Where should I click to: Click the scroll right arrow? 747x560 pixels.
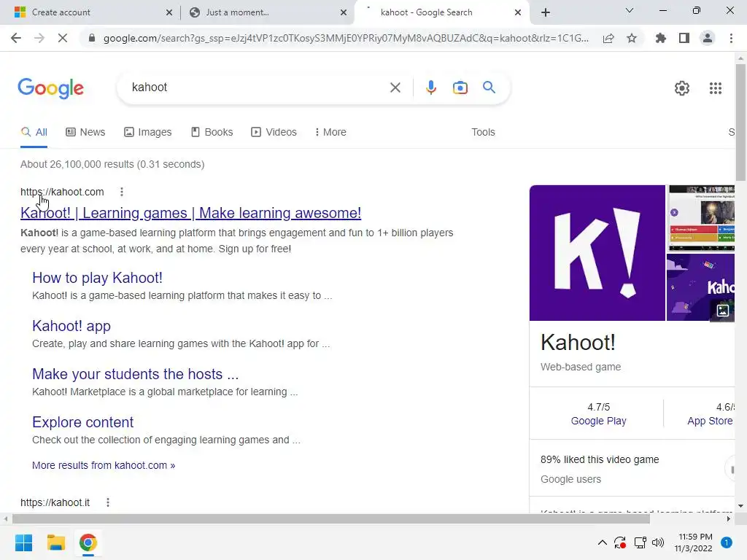pos(729,518)
